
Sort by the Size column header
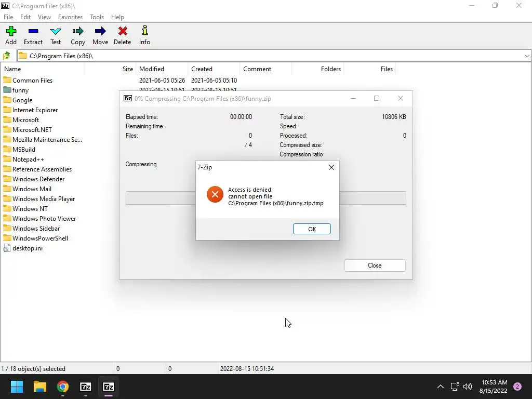pos(110,69)
